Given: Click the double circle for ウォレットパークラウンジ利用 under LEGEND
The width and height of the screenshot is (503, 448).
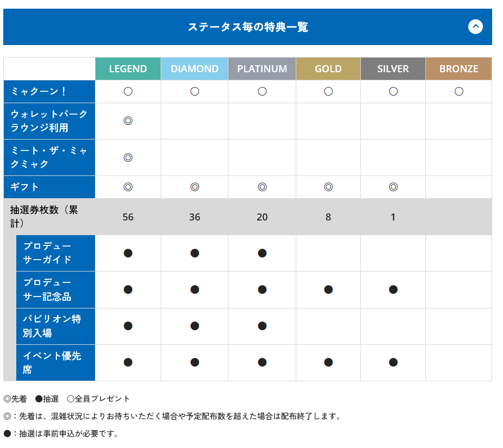Looking at the screenshot, I should click(128, 121).
